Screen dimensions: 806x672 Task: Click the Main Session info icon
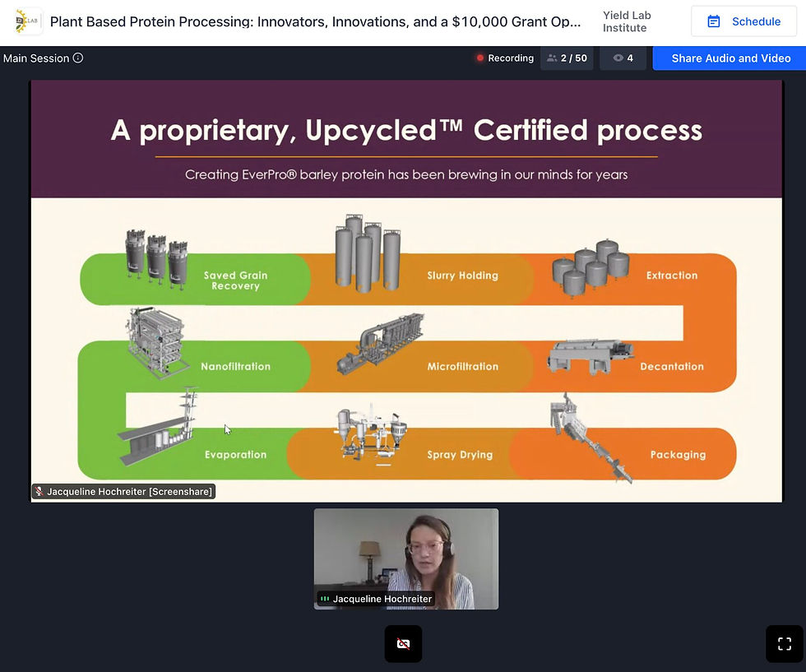click(x=78, y=58)
